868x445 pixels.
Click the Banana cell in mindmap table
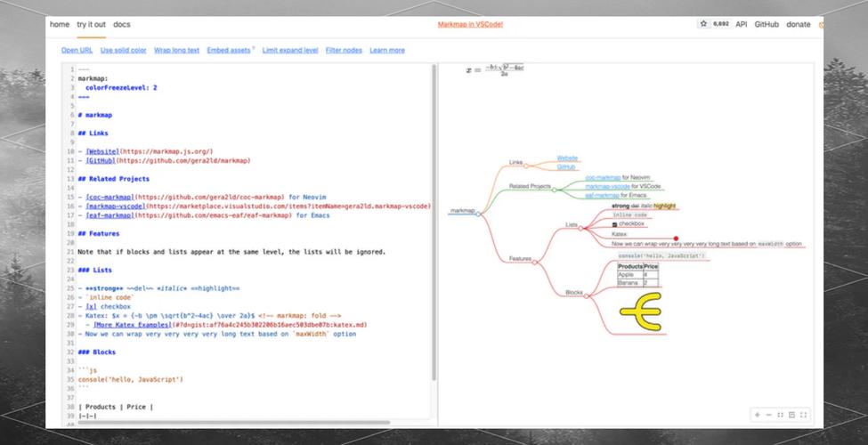(630, 283)
